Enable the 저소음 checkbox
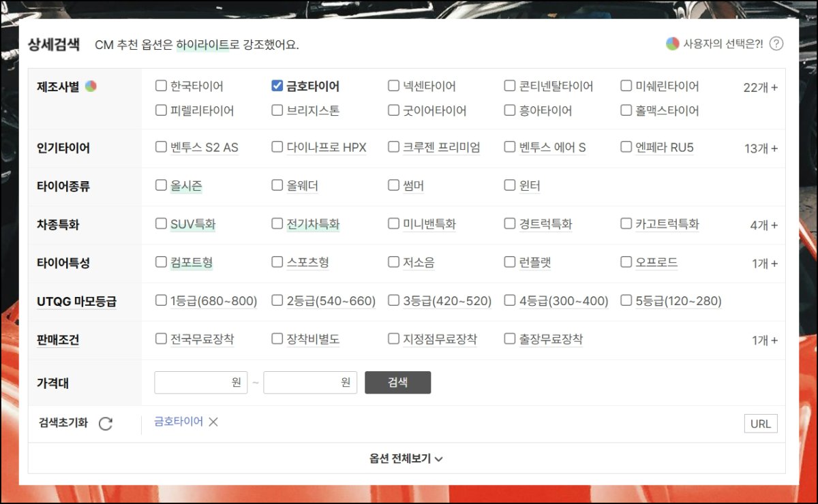The width and height of the screenshot is (818, 504). pos(393,262)
